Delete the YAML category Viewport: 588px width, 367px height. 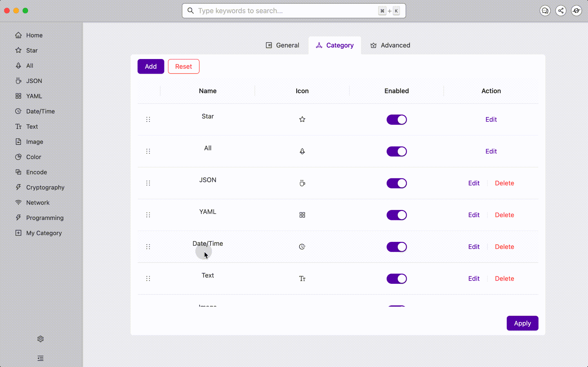click(505, 215)
